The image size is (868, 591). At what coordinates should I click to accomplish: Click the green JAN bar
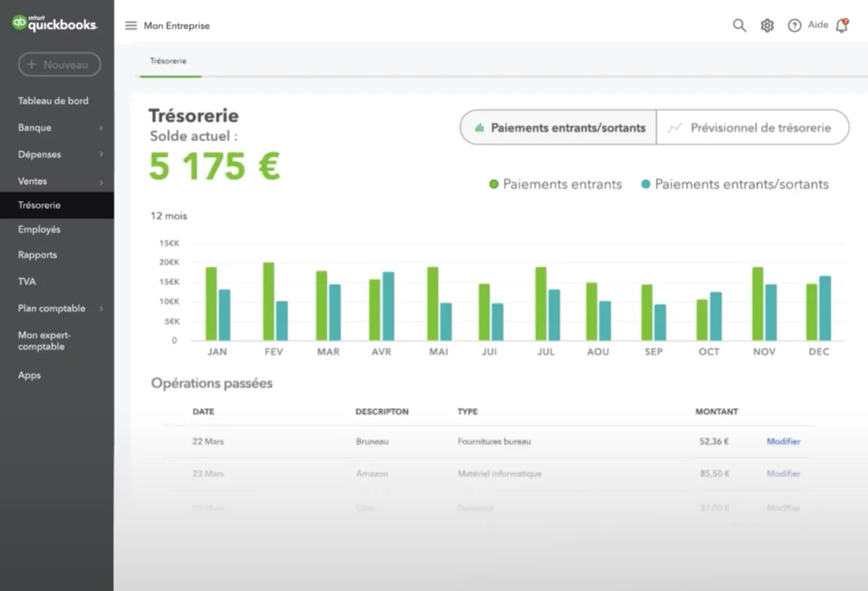tap(211, 304)
